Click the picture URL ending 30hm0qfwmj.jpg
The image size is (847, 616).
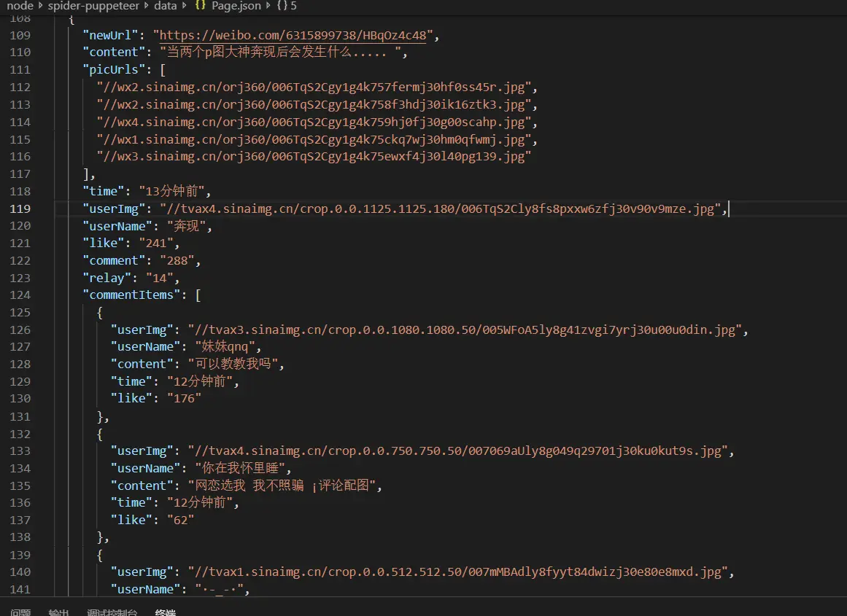pos(314,139)
